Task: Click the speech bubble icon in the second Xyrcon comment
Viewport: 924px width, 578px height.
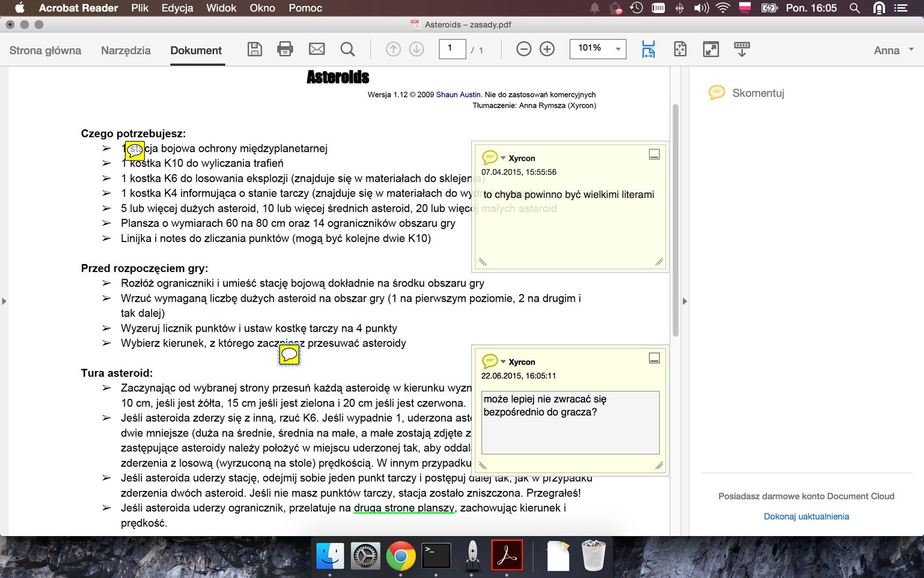Action: tap(489, 361)
